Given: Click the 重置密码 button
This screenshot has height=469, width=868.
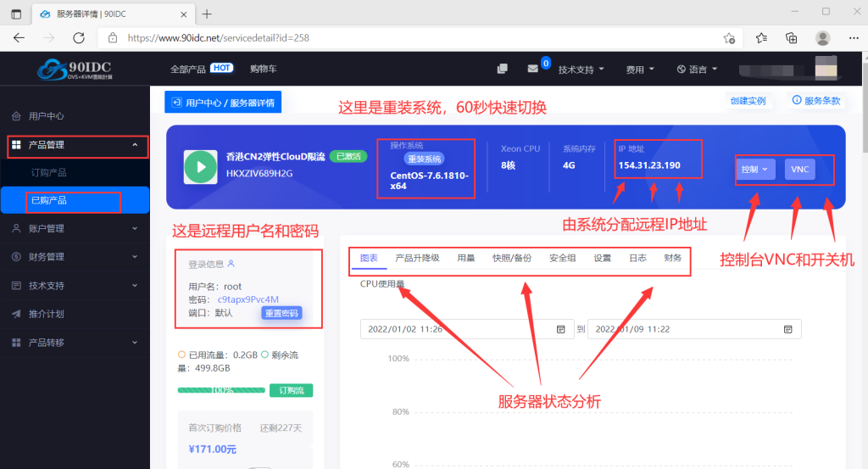Looking at the screenshot, I should 281,313.
